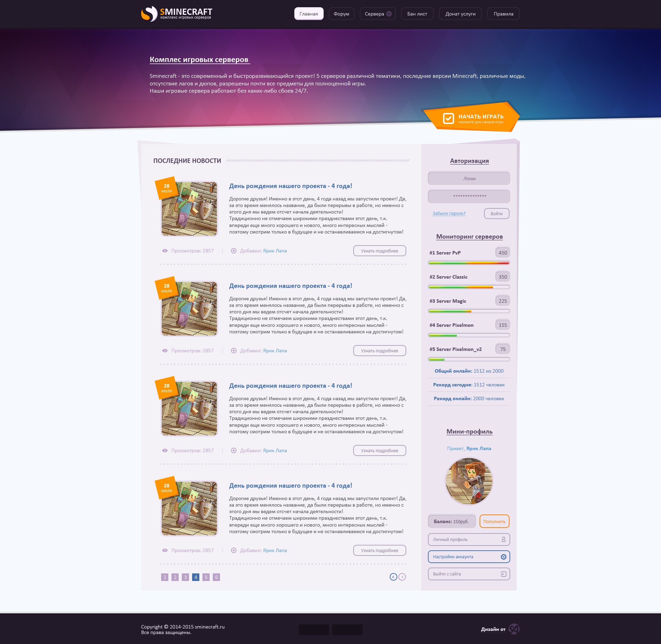The height and width of the screenshot is (644, 661).
Task: Click the Sminecraft logo icon
Action: pos(149,14)
